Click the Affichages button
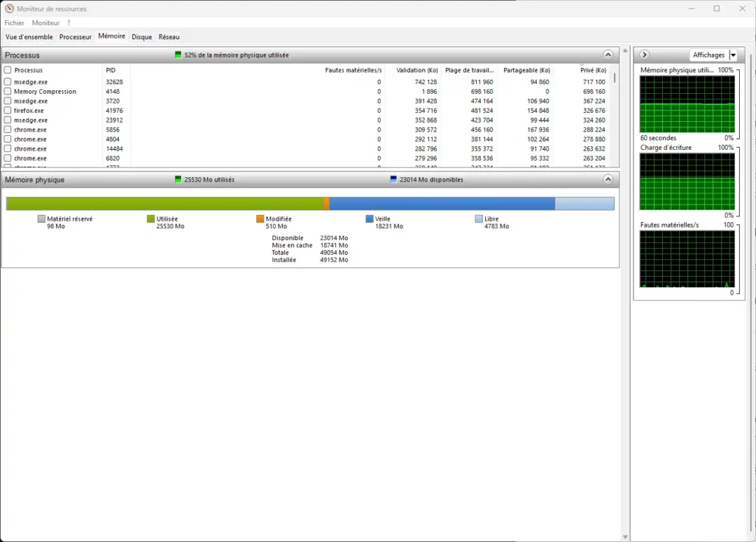 tap(708, 55)
